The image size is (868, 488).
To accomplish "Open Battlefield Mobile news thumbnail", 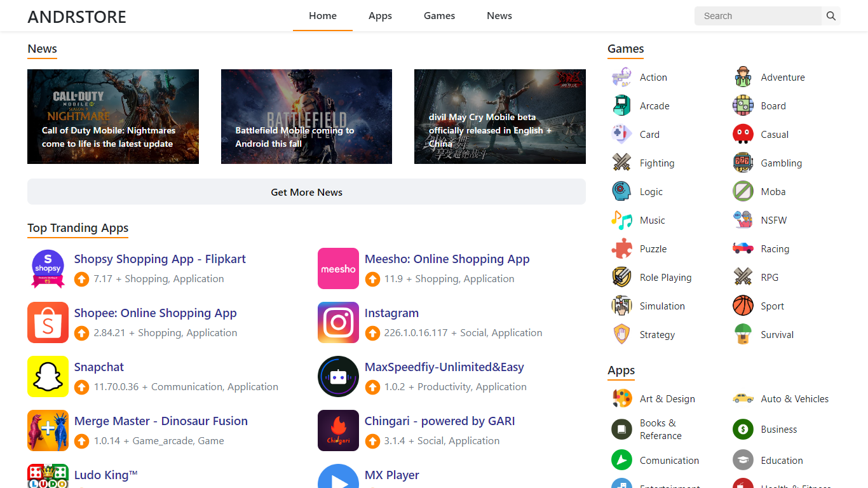I will point(306,116).
